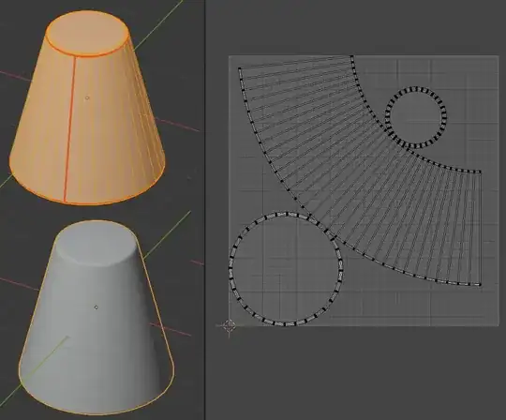Click the top cap face of orange cone

pyautogui.click(x=88, y=33)
